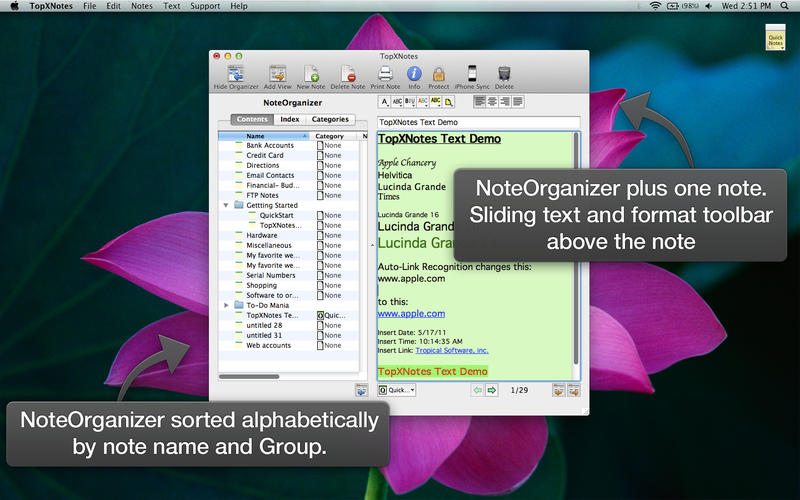The height and width of the screenshot is (500, 800).
Task: Click the note title text field
Action: tap(478, 121)
